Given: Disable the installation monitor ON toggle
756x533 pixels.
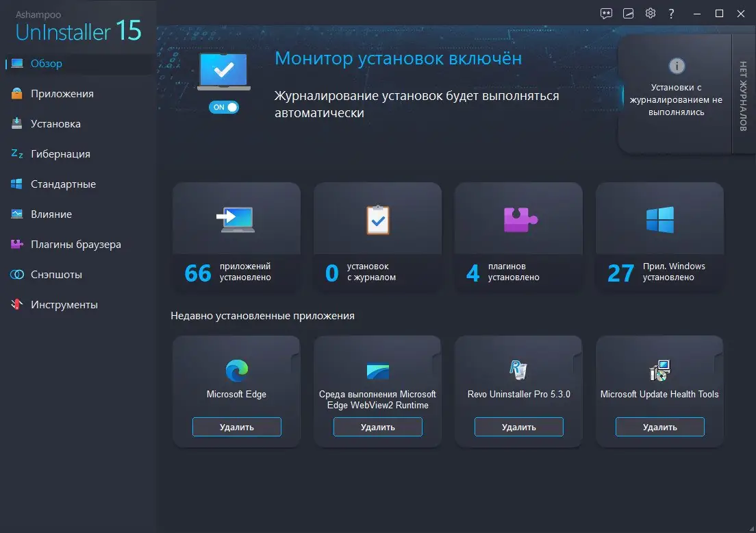Looking at the screenshot, I should point(224,107).
